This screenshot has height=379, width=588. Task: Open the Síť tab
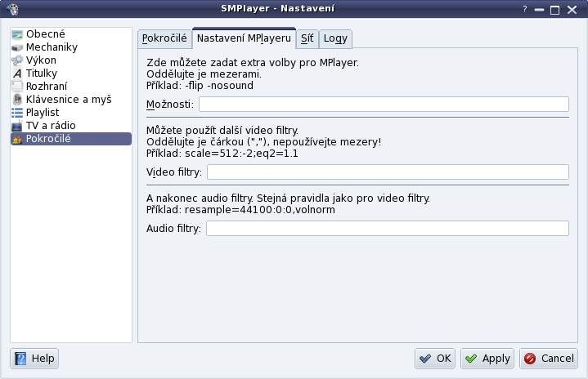[307, 38]
